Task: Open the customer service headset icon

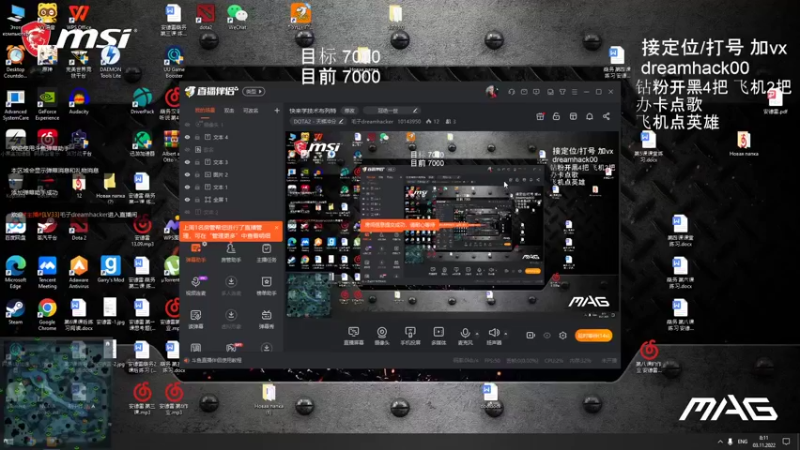Action: [x=511, y=92]
